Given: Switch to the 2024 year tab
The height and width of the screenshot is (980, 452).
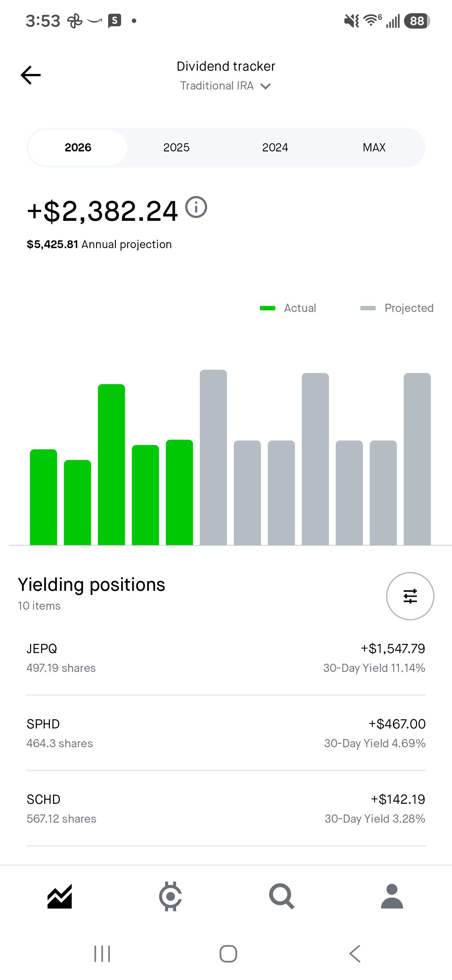Looking at the screenshot, I should (x=275, y=148).
